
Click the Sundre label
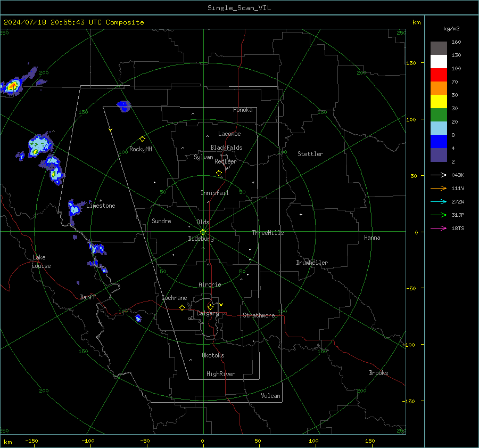161,221
